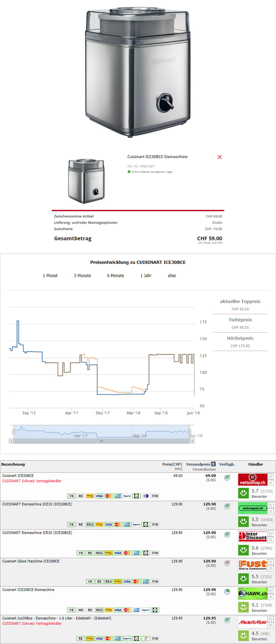
Task: Click the right arrow of chart scrollbar
Action: [x=192, y=441]
